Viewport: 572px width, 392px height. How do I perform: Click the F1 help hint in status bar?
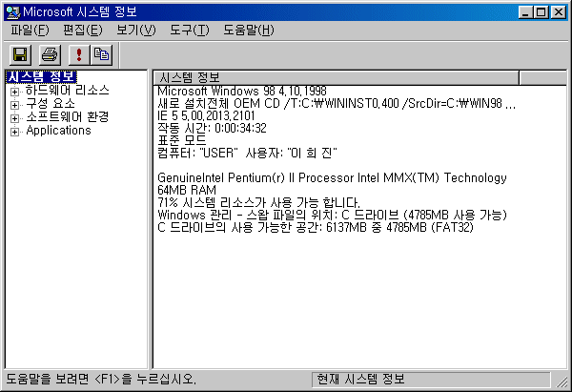click(x=101, y=380)
